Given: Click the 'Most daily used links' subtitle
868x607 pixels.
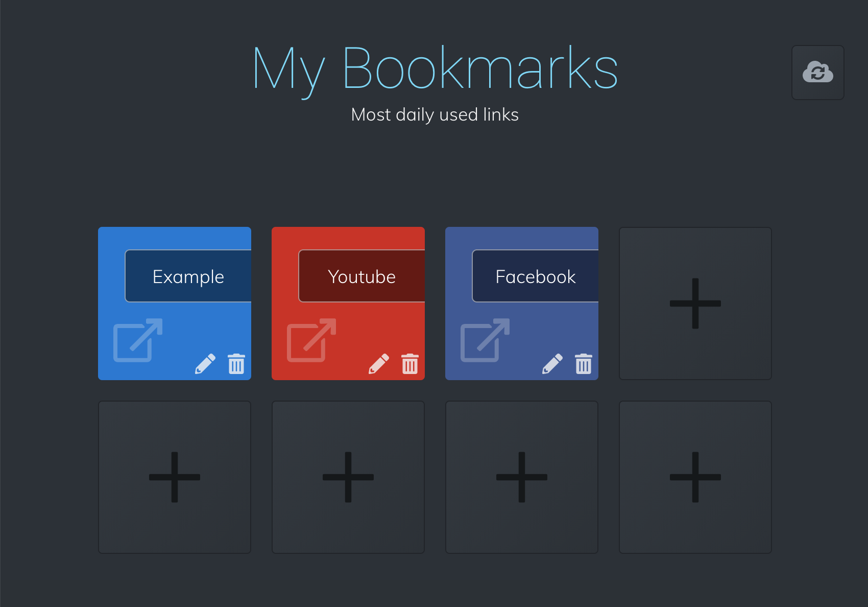Looking at the screenshot, I should point(435,114).
